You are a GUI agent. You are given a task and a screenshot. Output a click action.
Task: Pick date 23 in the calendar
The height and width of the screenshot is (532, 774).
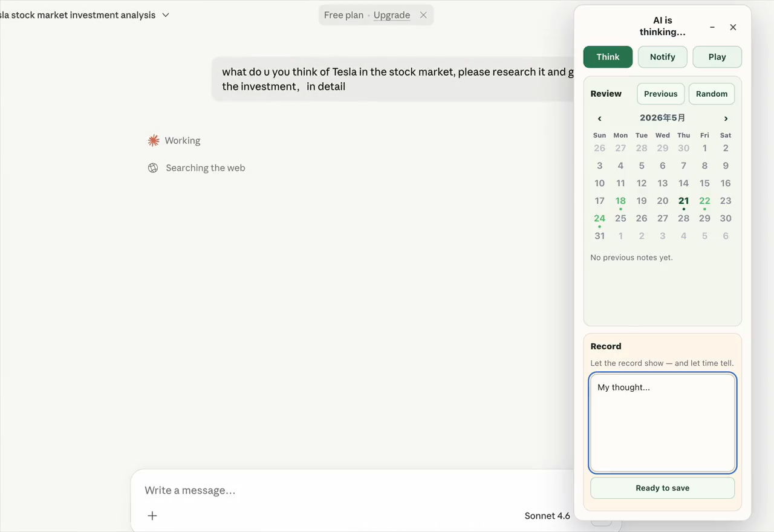(x=726, y=201)
